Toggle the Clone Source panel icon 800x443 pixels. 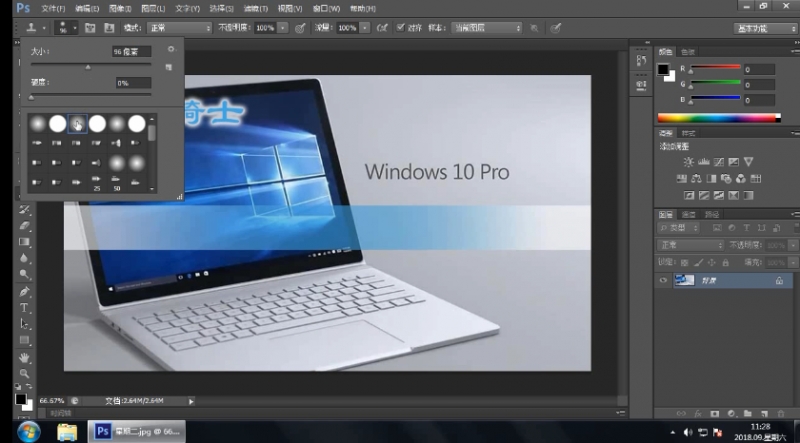click(109, 28)
